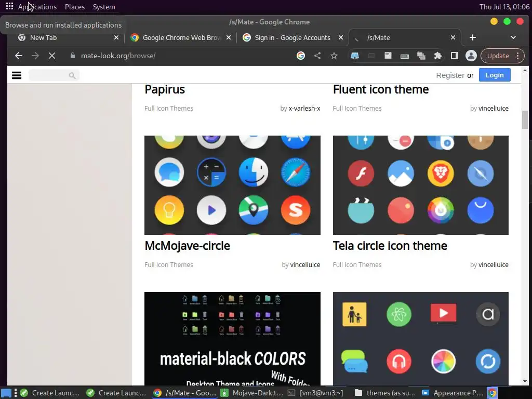Open the Fluent icon theme title
The image size is (532, 399).
pos(381,89)
